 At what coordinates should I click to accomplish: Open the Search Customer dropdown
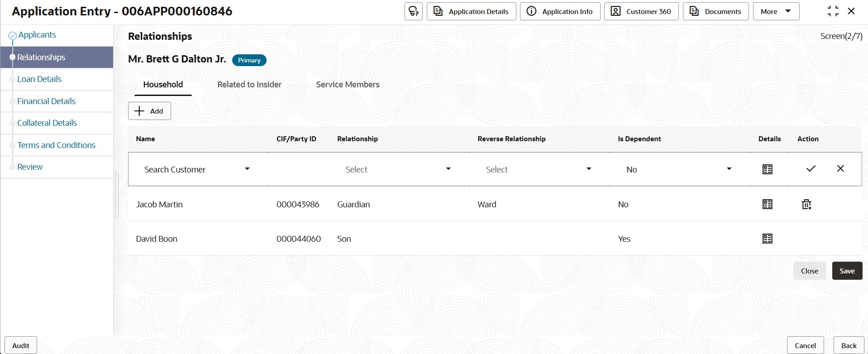(x=247, y=169)
